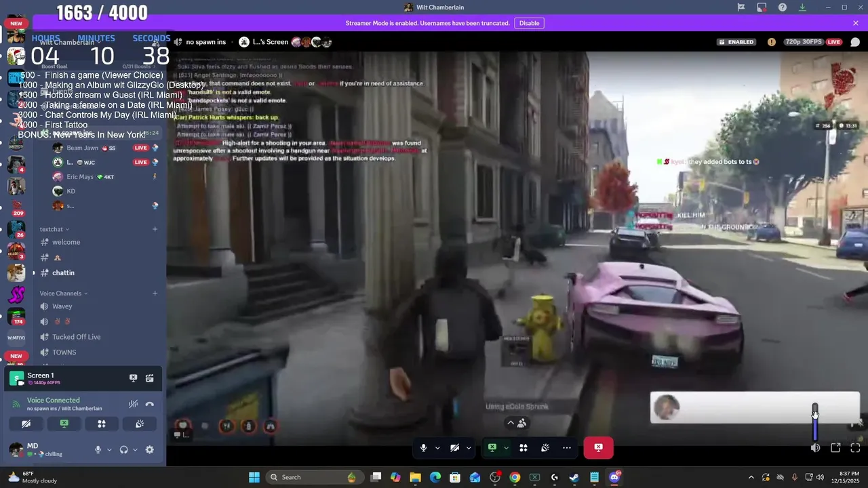Image resolution: width=868 pixels, height=488 pixels.
Task: Dismiss the purple Streamer Mode banner
Action: point(856,23)
